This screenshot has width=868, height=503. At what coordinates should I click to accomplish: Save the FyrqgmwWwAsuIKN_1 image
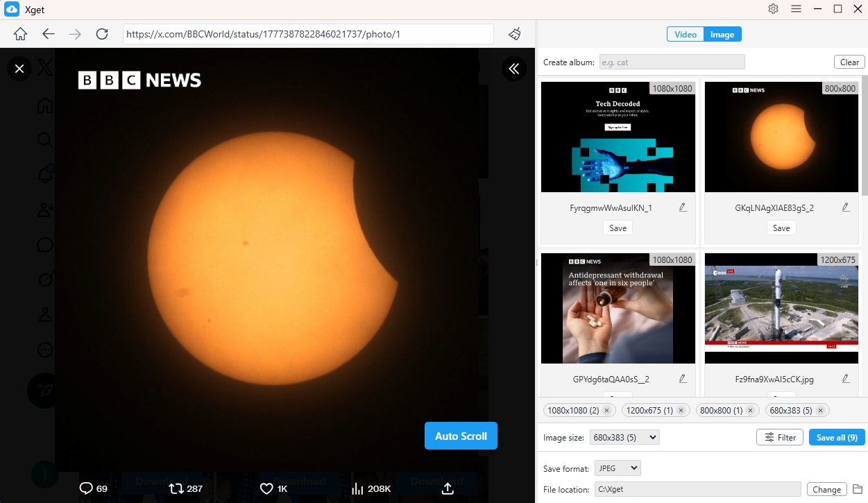(618, 228)
